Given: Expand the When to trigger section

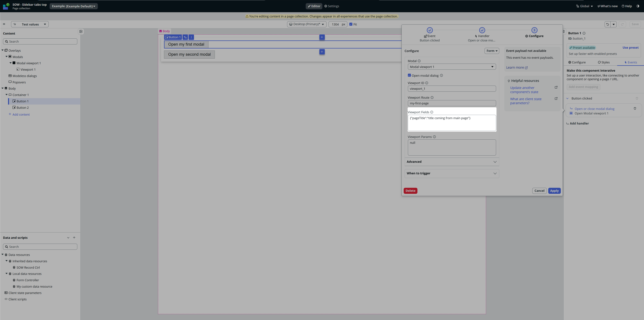Looking at the screenshot, I should [451, 173].
